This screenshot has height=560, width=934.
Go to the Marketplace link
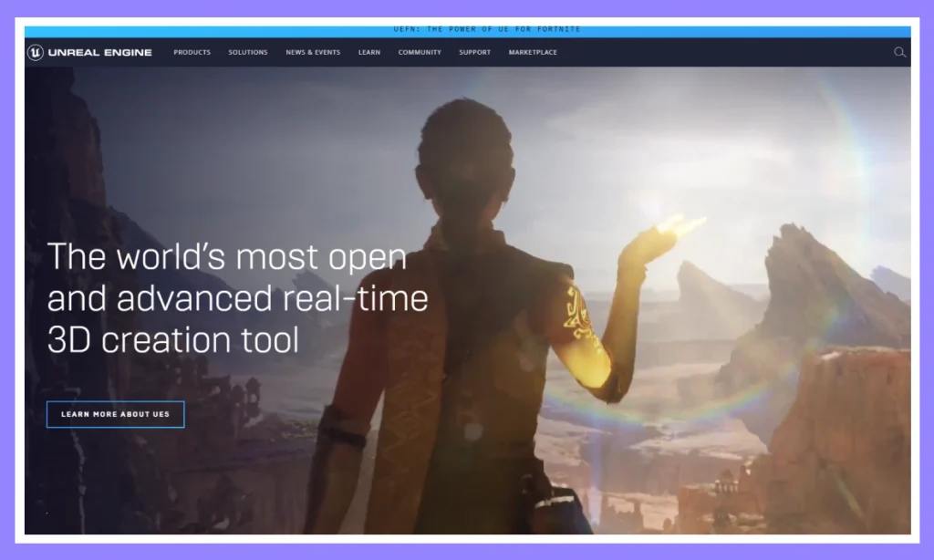(x=533, y=52)
